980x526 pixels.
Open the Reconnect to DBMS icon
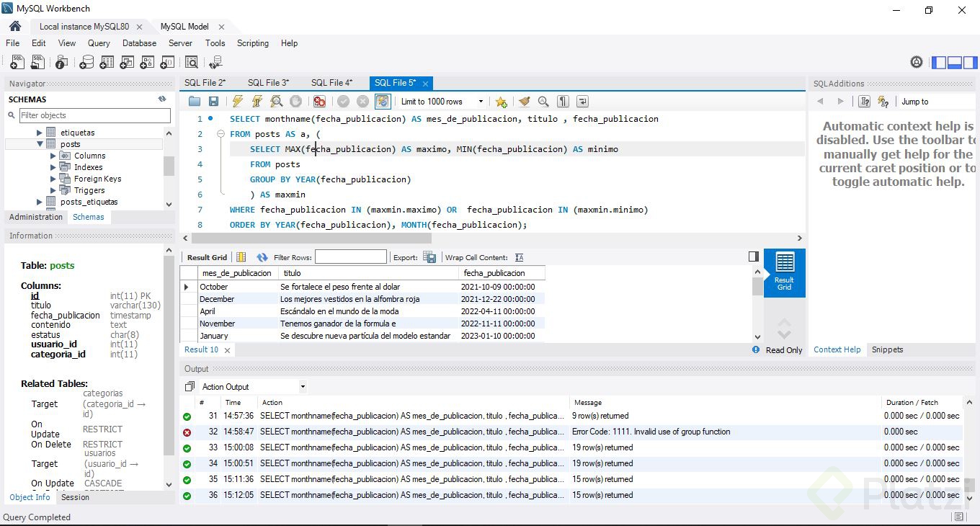click(215, 63)
